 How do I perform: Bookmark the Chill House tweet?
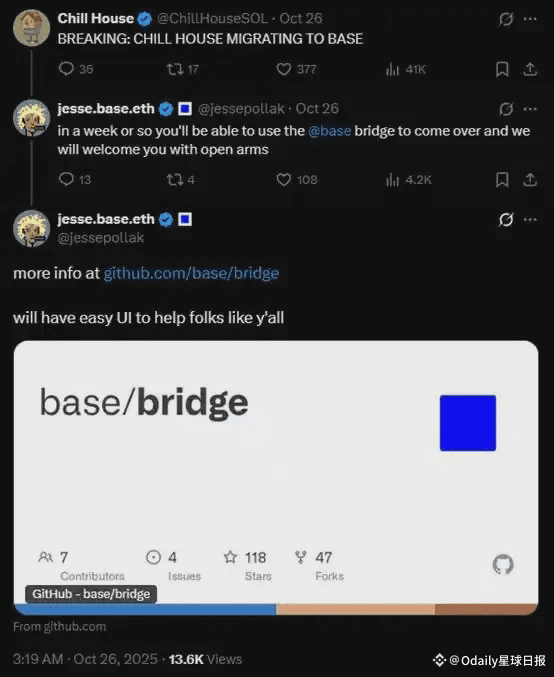[x=502, y=69]
